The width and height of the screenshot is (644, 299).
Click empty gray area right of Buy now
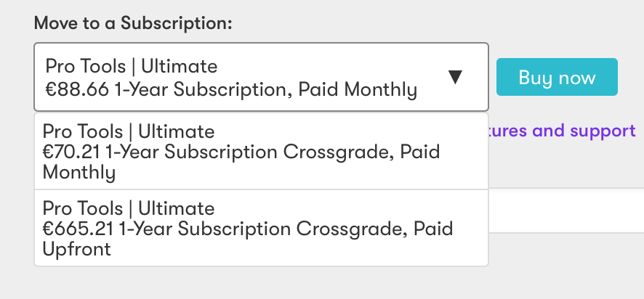[631, 78]
